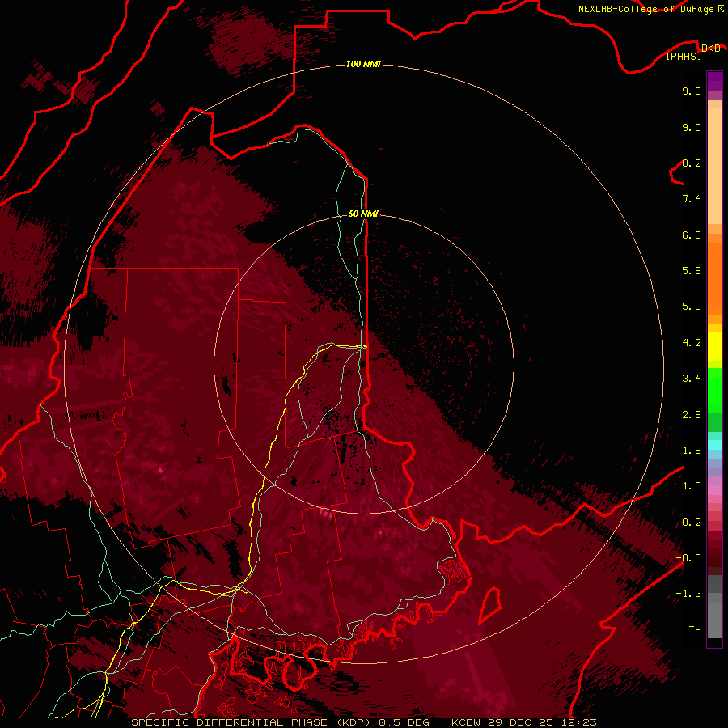Click the -0.5 legend value
Screen dimensions: 728x728
(x=688, y=558)
